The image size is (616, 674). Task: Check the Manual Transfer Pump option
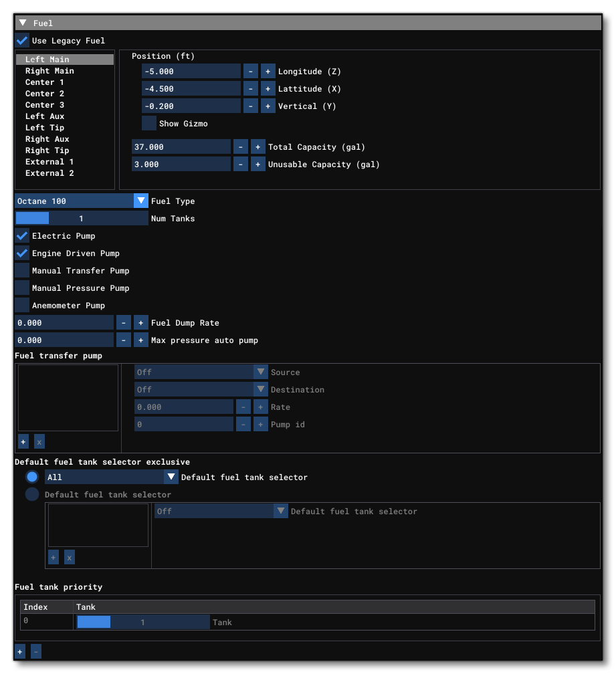(21, 270)
